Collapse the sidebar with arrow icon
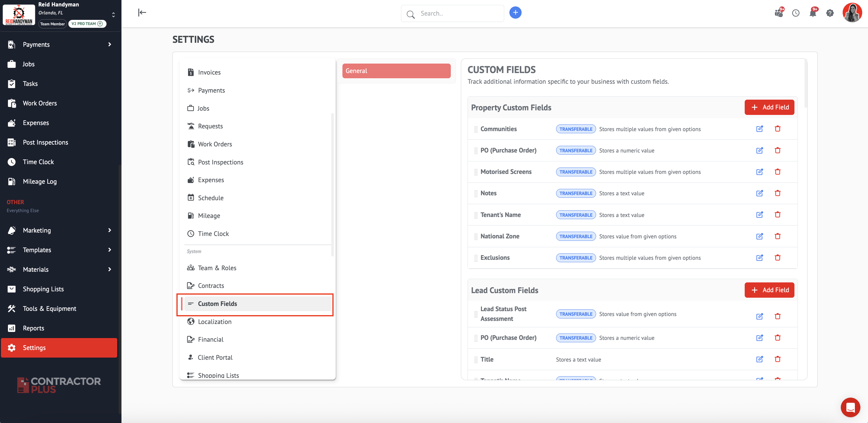 pyautogui.click(x=142, y=13)
